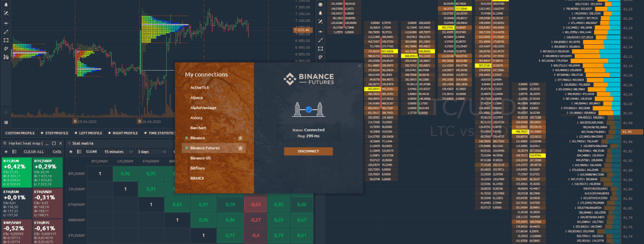Click the Custom Profile button
Image resolution: width=644 pixels, height=244 pixels.
click(20, 133)
